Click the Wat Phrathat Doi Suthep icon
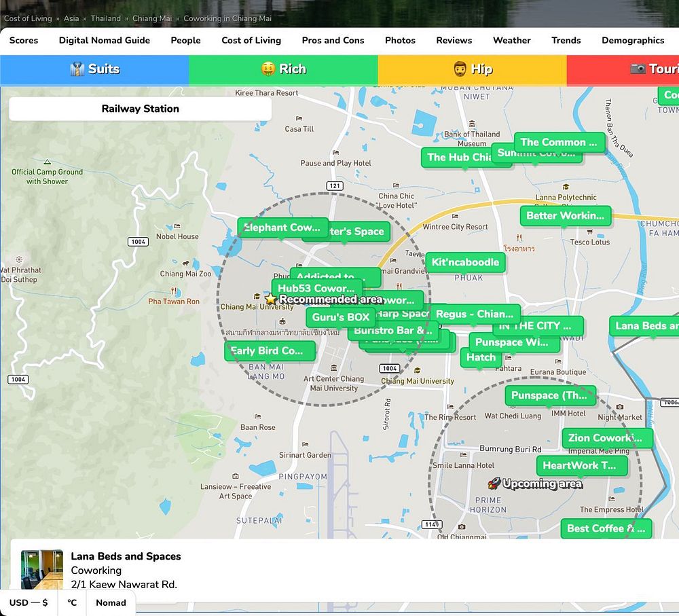This screenshot has height=616, width=679. pos(19,259)
